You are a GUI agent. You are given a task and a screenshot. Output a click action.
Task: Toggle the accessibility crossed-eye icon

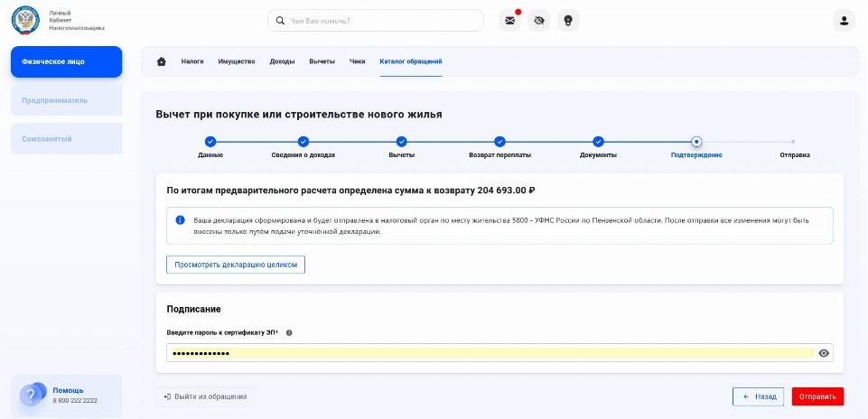[539, 20]
